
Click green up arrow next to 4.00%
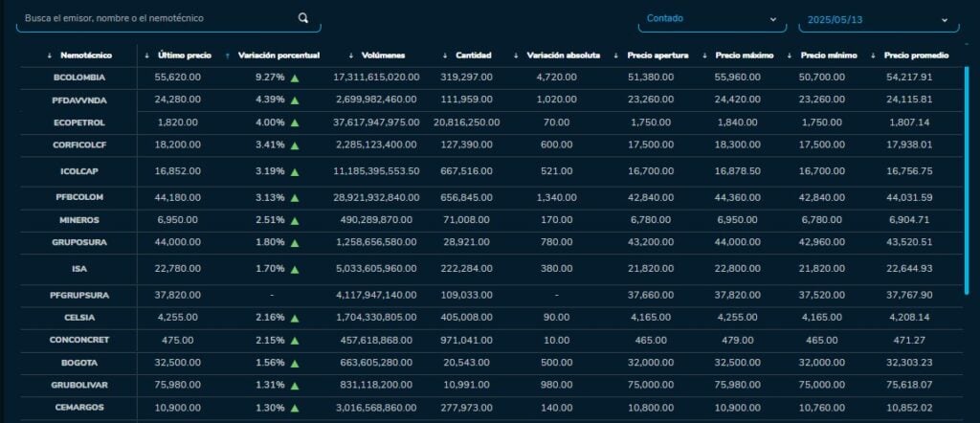pos(295,122)
